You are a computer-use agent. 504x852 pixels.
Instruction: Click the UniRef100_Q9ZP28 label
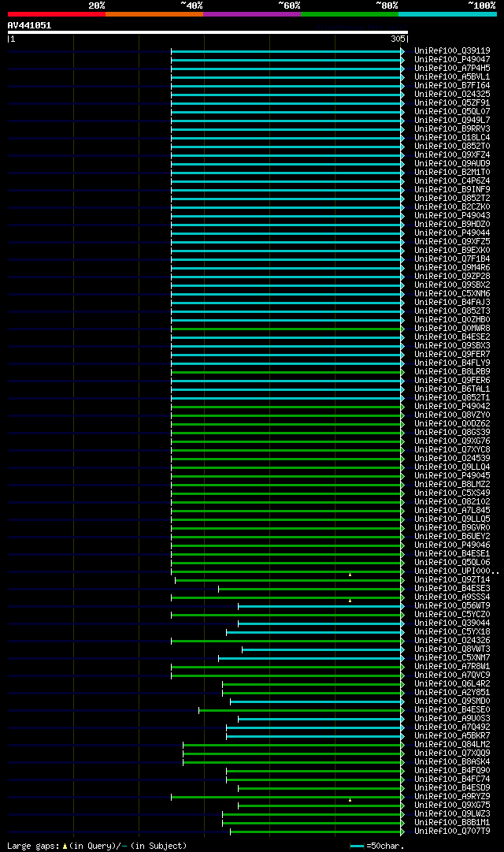click(452, 277)
